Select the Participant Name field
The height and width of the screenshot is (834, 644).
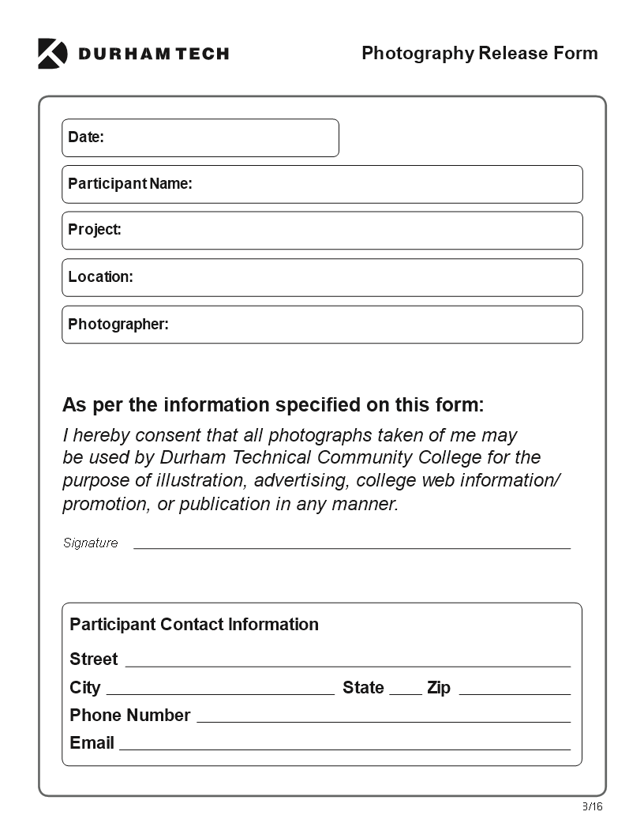pyautogui.click(x=322, y=184)
